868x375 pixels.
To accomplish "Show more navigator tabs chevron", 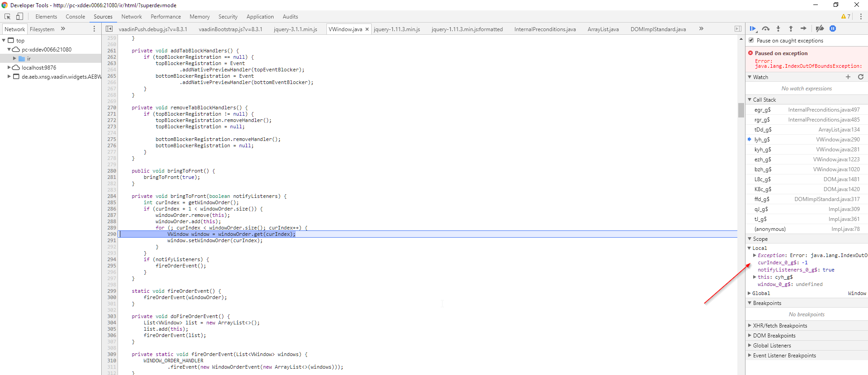I will (x=63, y=28).
